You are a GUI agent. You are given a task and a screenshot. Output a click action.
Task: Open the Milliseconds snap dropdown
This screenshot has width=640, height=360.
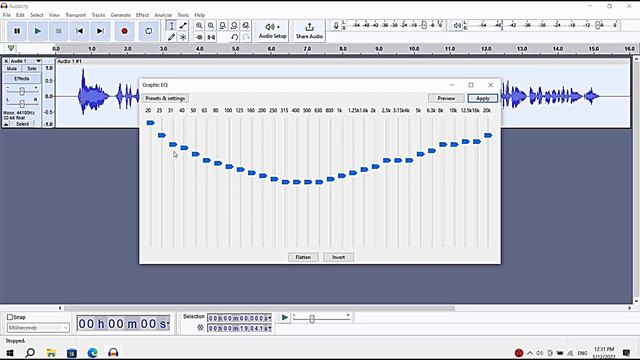(38, 328)
